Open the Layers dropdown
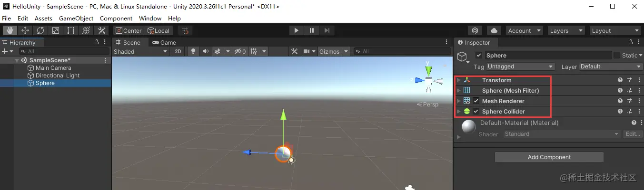 coord(566,30)
